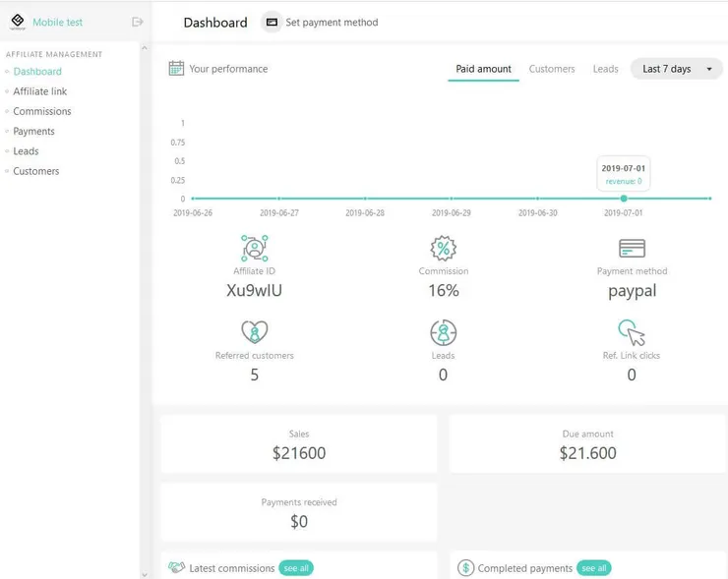Open Payments in the sidebar
The image size is (728, 579).
pos(33,132)
